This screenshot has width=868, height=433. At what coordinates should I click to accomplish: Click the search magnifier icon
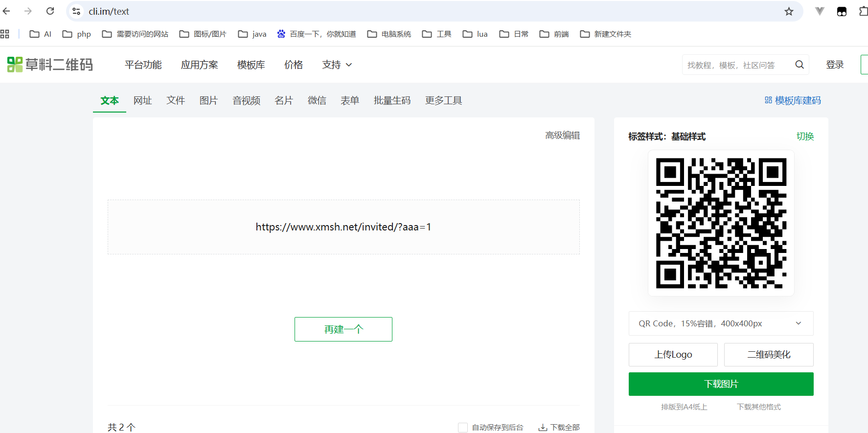799,65
